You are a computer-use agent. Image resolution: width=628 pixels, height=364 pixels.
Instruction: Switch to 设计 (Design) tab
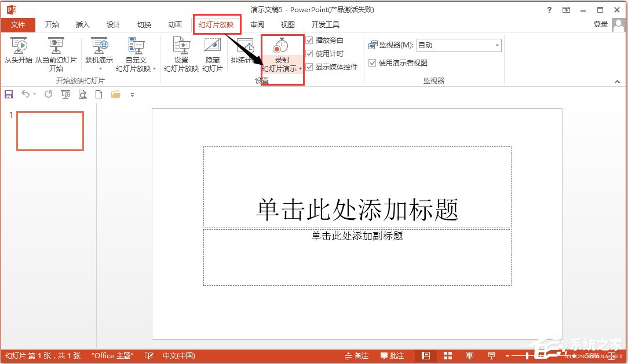point(114,25)
